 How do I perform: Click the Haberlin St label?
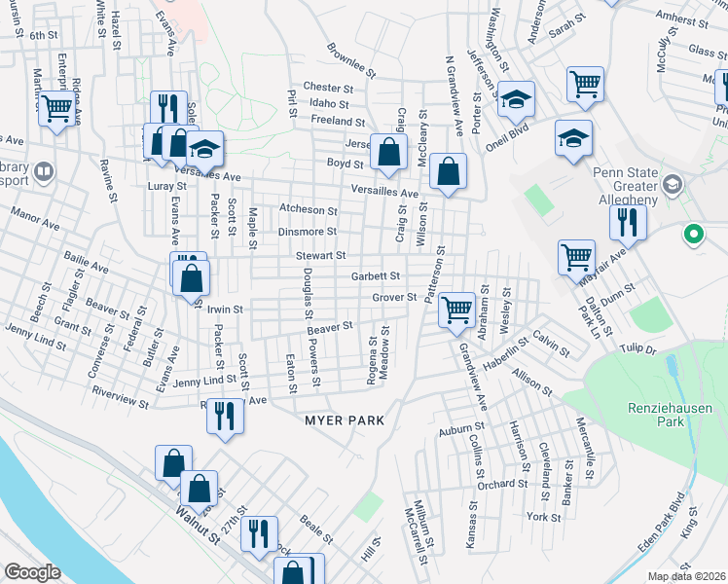click(x=505, y=354)
